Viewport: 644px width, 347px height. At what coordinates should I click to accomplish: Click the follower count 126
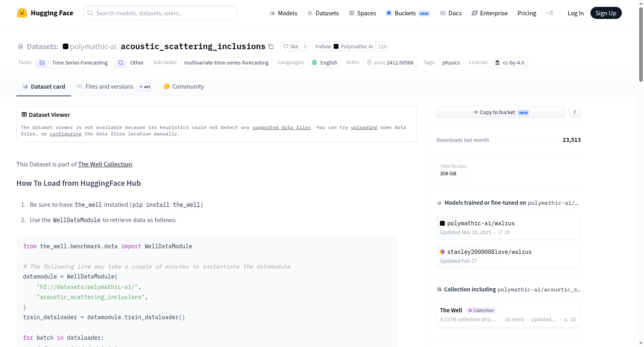382,46
